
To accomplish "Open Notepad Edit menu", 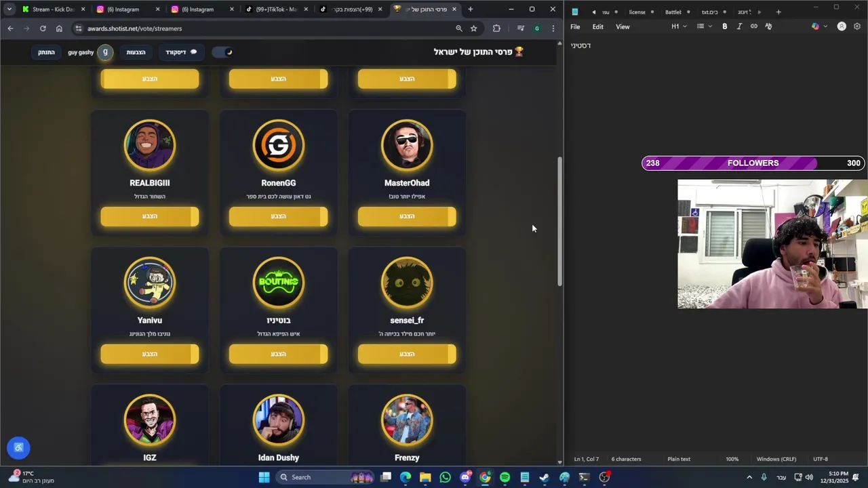I will coord(597,26).
